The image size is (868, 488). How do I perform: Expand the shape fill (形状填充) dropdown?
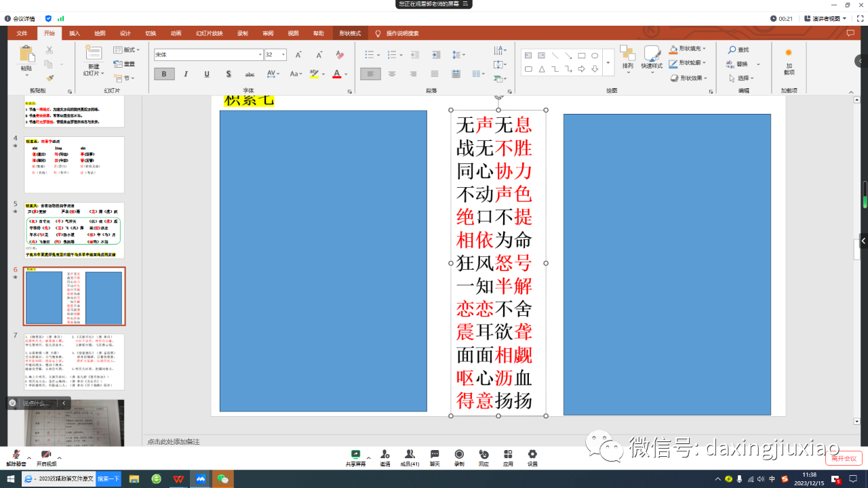705,49
